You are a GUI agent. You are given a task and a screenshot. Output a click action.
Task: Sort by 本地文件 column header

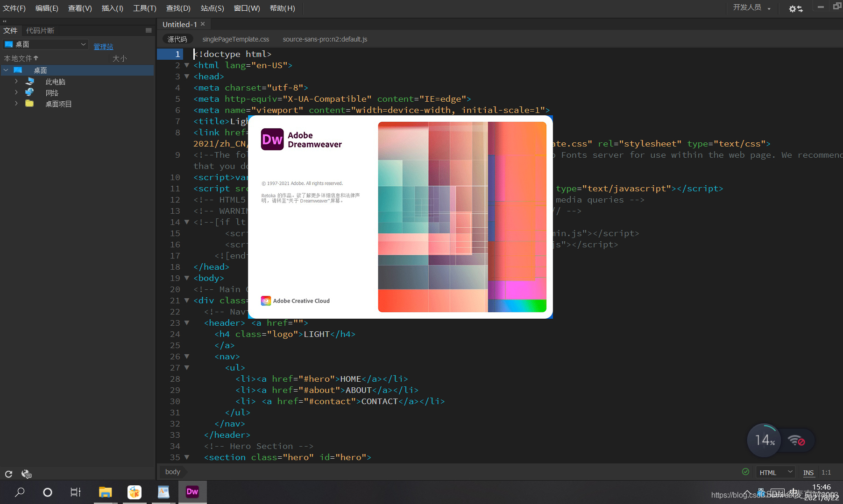[x=21, y=58]
